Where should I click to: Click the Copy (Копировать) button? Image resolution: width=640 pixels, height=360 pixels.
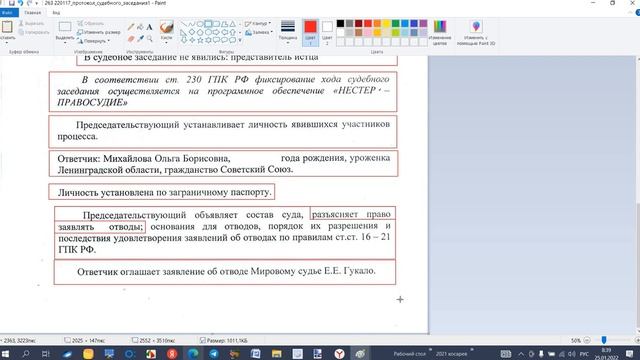pos(34,32)
